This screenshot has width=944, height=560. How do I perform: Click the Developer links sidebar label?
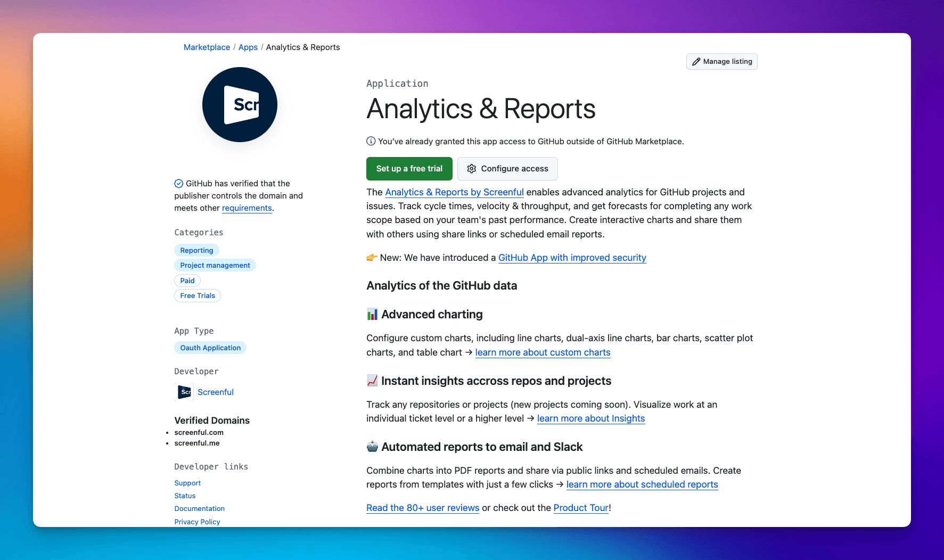pyautogui.click(x=211, y=467)
